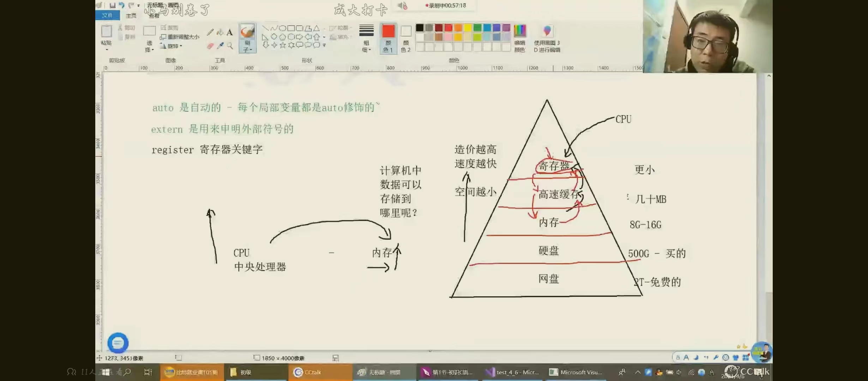Expand the line thickness (粗细) dropdown
Screen dimensions: 868x381
pos(366,38)
